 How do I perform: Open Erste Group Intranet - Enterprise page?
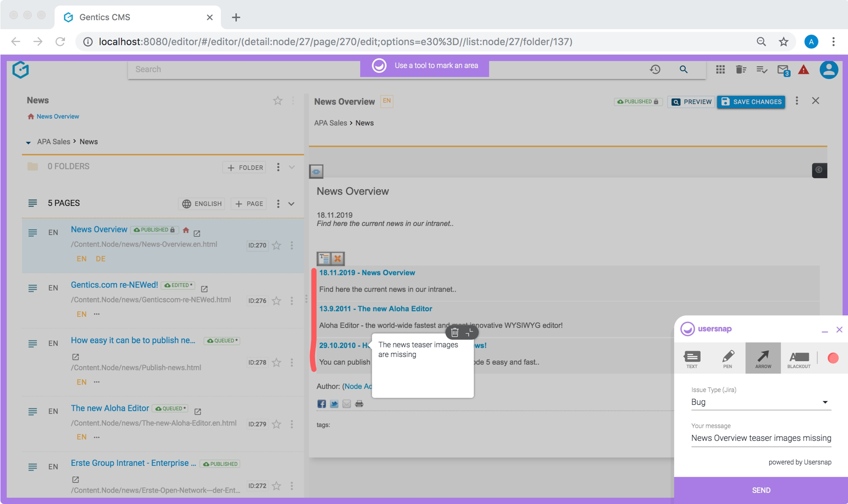[133, 463]
